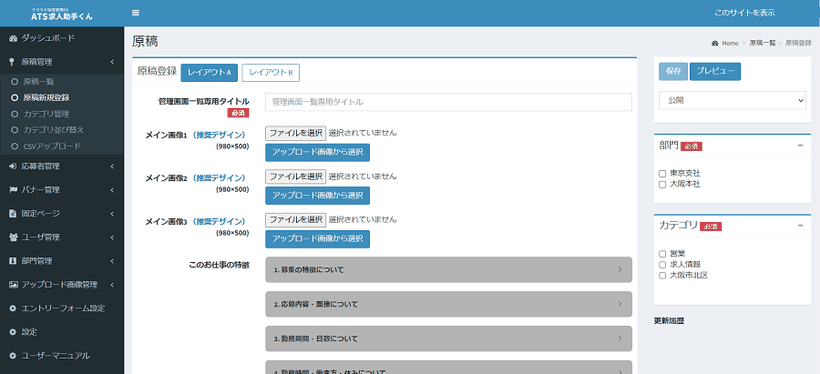Viewport: 820px width, 374px height.
Task: Click the プレビュー button
Action: (715, 72)
